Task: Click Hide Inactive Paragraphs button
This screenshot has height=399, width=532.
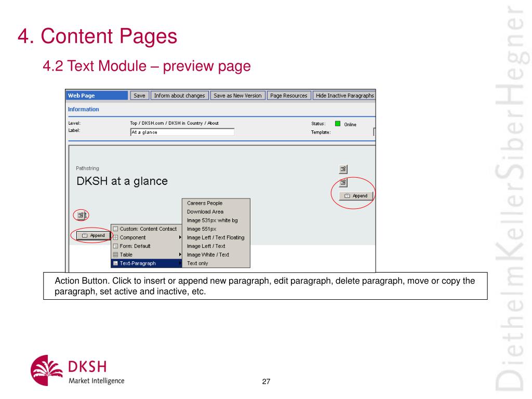Action: [x=344, y=96]
